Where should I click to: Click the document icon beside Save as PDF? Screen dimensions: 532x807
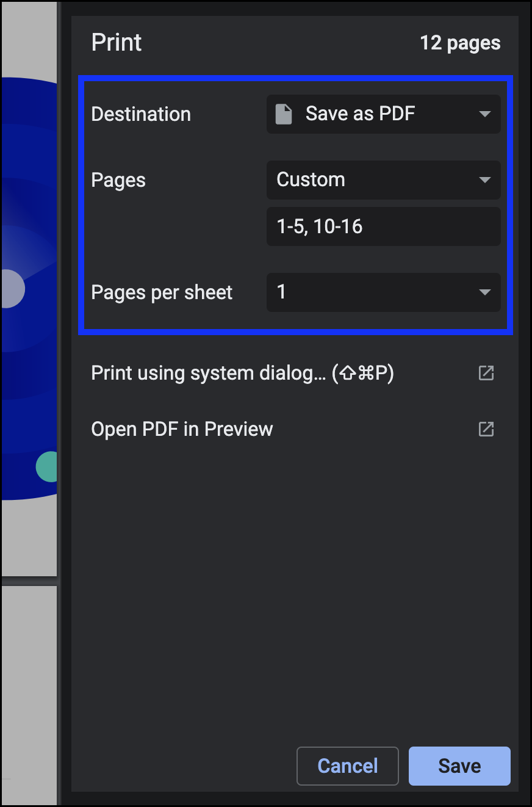tap(284, 114)
